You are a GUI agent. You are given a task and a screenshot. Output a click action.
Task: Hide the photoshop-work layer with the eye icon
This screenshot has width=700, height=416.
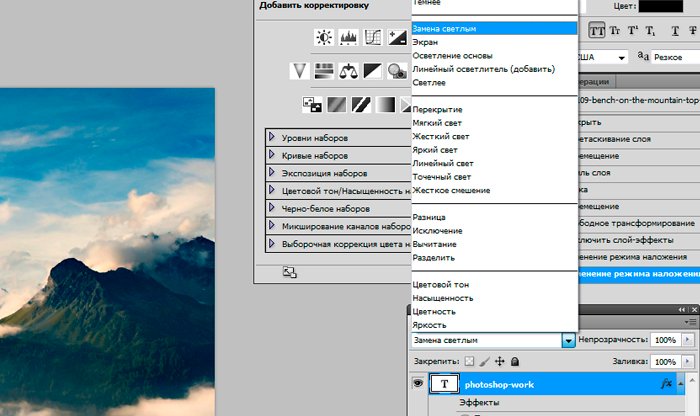click(418, 384)
